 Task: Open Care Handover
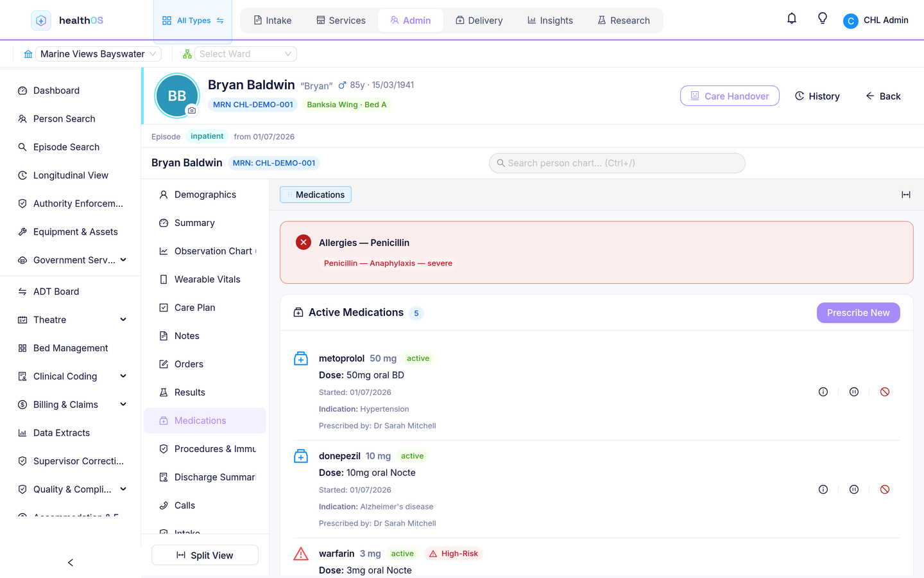click(x=730, y=96)
